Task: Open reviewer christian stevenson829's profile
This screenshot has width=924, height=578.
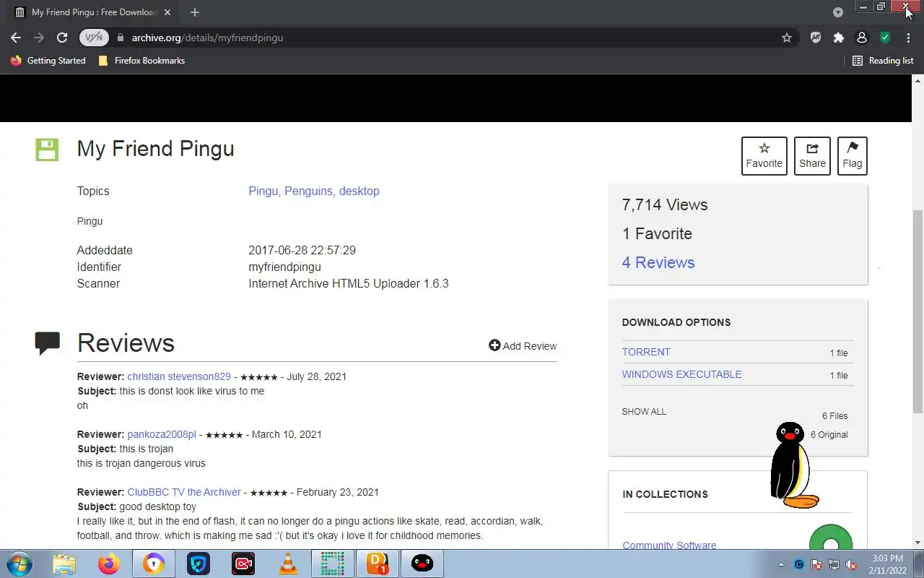Action: tap(179, 376)
